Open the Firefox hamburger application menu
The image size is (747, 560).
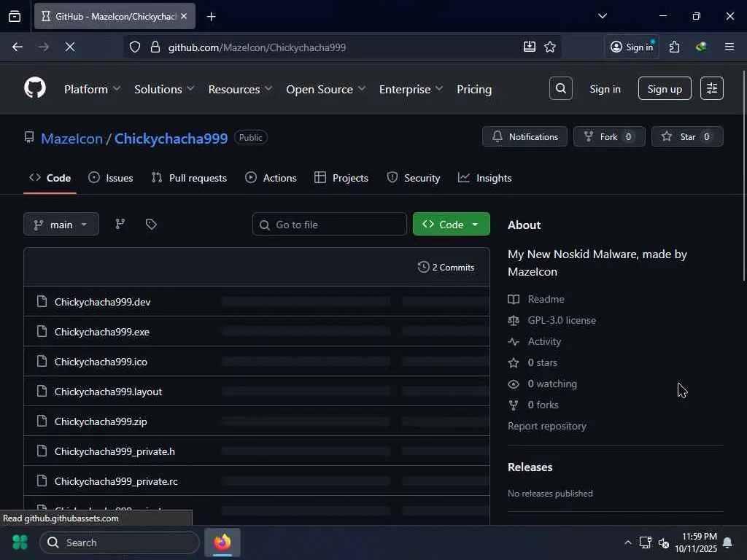coord(729,47)
